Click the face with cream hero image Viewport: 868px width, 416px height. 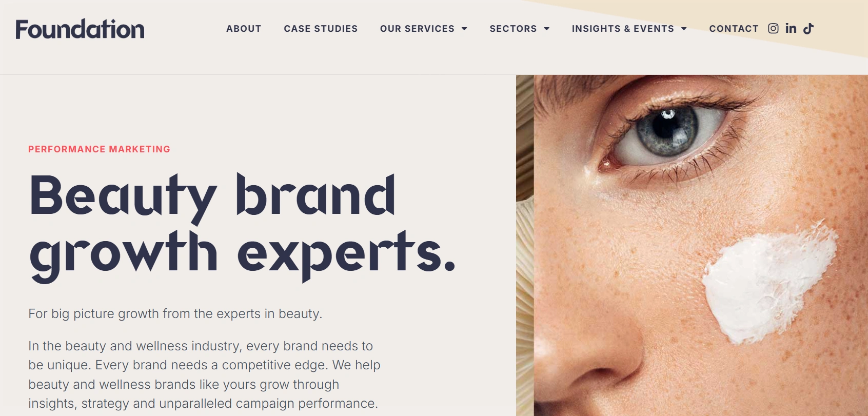(692, 245)
